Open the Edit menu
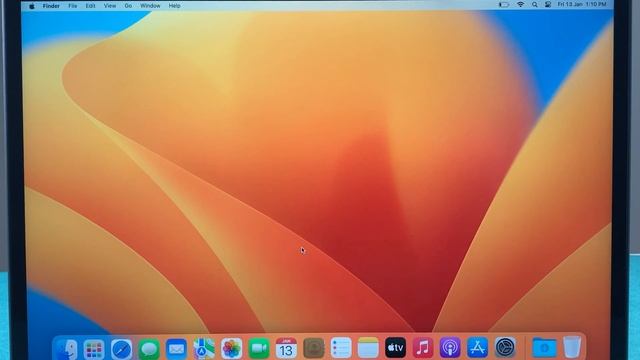Viewport: 640px width, 360px height. 90,6
